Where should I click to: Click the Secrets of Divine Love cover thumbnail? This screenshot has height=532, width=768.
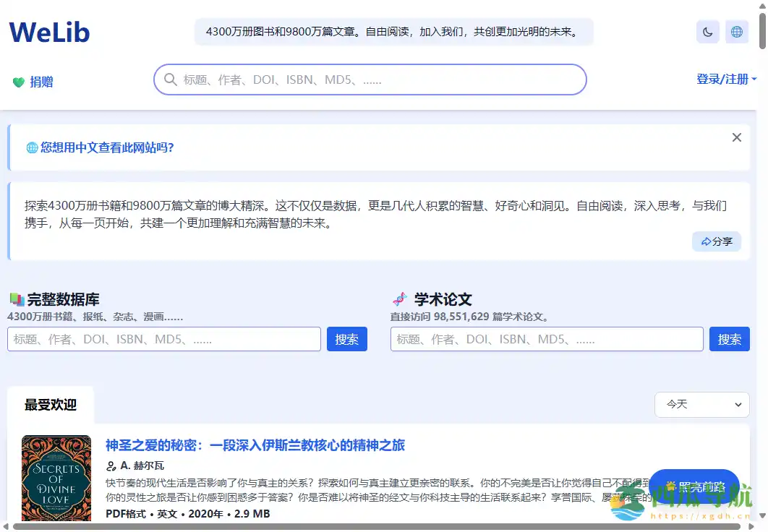(56, 479)
